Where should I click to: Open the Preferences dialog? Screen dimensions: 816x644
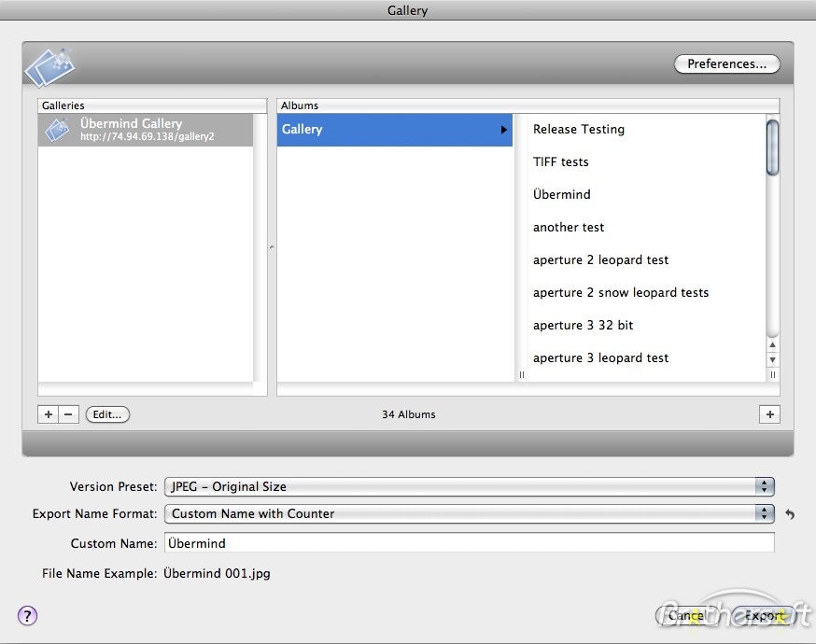coord(726,63)
